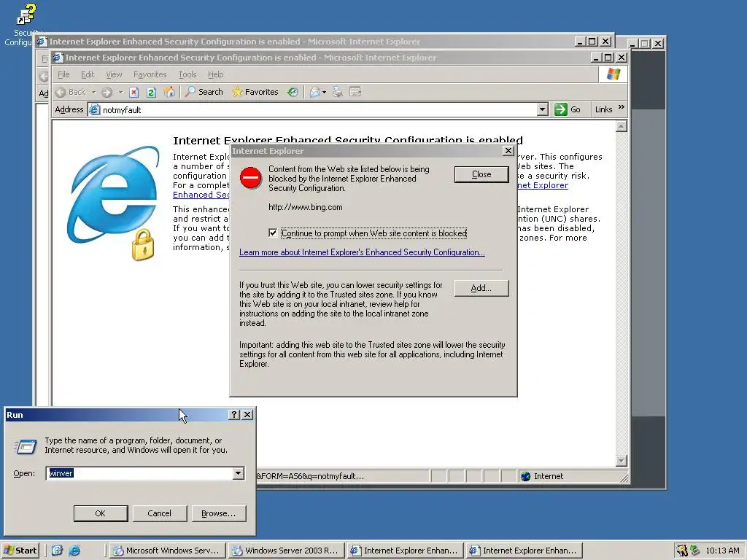Open the Edit menu
The width and height of the screenshot is (747, 560).
pos(88,75)
